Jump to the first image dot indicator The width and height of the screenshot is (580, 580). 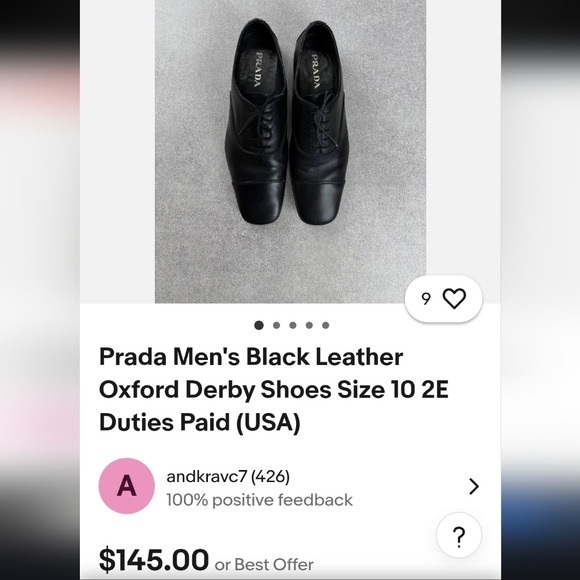[259, 325]
